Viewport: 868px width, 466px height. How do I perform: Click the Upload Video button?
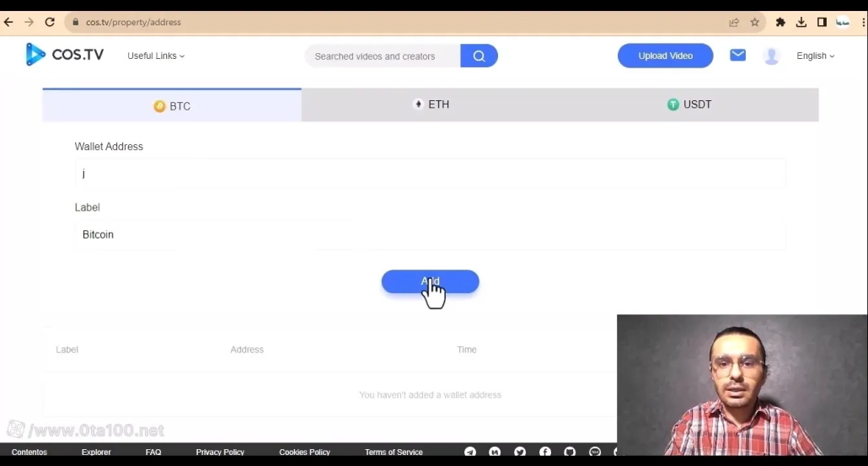665,56
